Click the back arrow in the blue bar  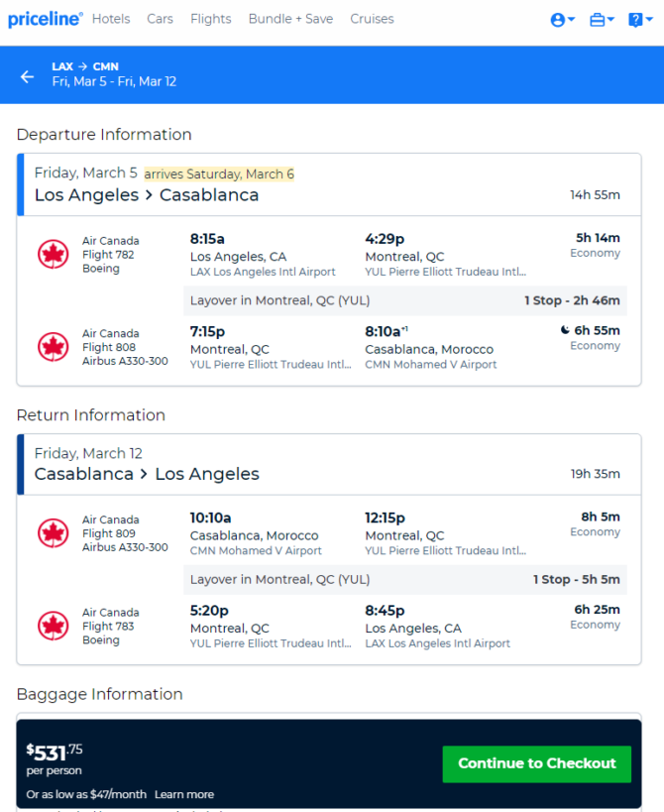tap(27, 76)
